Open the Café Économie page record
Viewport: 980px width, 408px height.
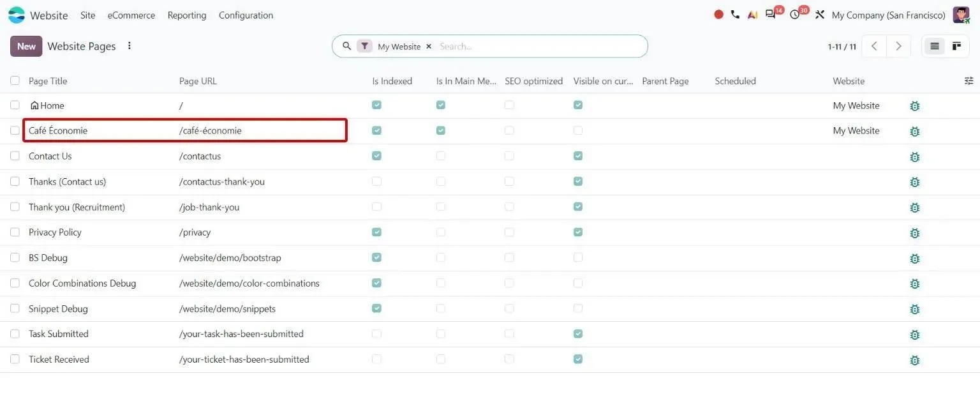(x=58, y=131)
